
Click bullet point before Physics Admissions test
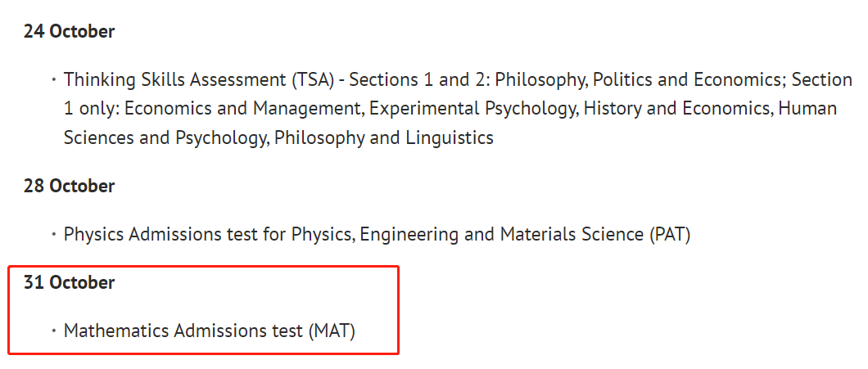click(54, 235)
